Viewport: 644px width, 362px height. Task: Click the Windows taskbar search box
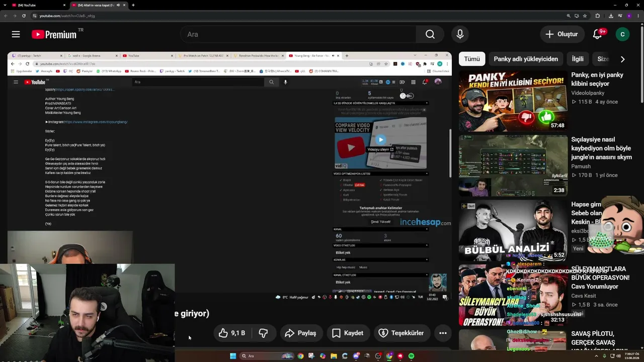267,356
